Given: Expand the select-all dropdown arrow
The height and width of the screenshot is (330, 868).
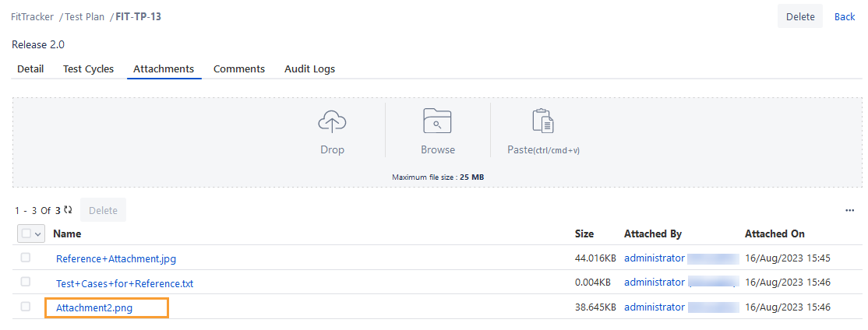Looking at the screenshot, I should pos(38,234).
